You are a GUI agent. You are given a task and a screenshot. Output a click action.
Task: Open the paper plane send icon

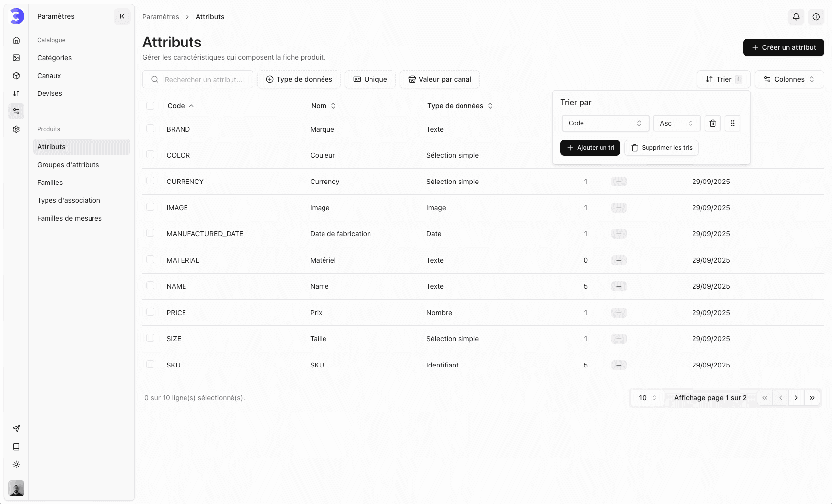pos(16,429)
